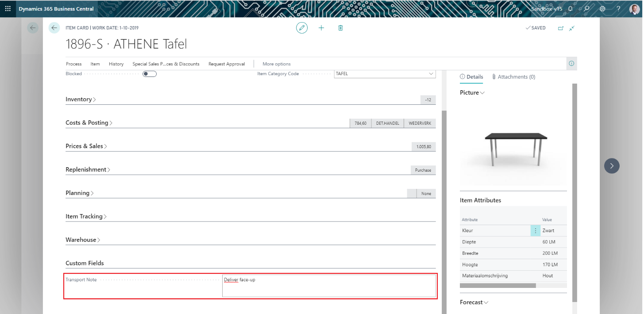Click into the Transport Note text field
The height and width of the screenshot is (314, 644).
coord(328,286)
